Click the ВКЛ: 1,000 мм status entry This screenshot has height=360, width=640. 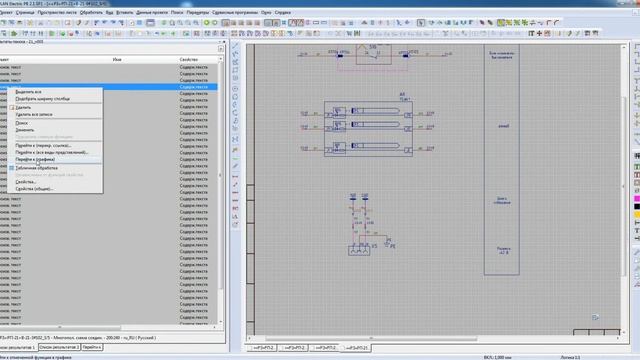[497, 357]
